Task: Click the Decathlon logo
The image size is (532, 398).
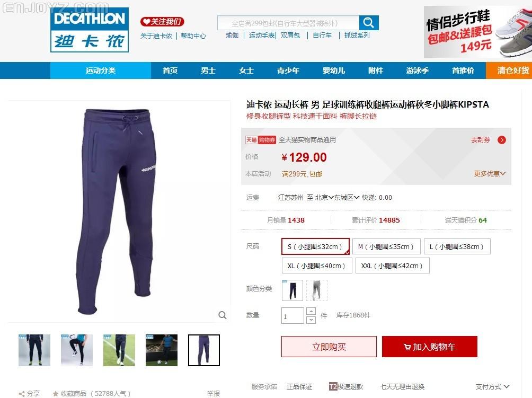Action: 90,30
